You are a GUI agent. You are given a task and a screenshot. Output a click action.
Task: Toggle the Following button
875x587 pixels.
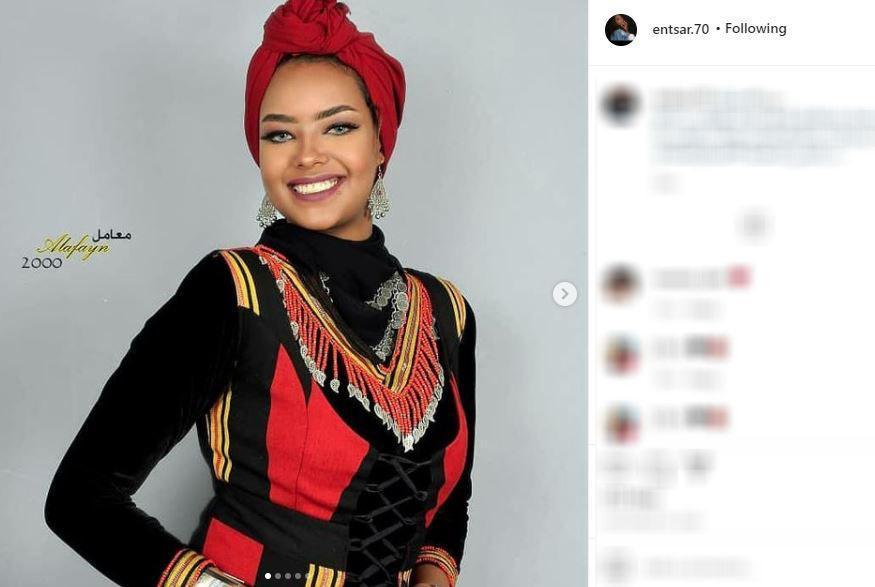click(x=756, y=28)
